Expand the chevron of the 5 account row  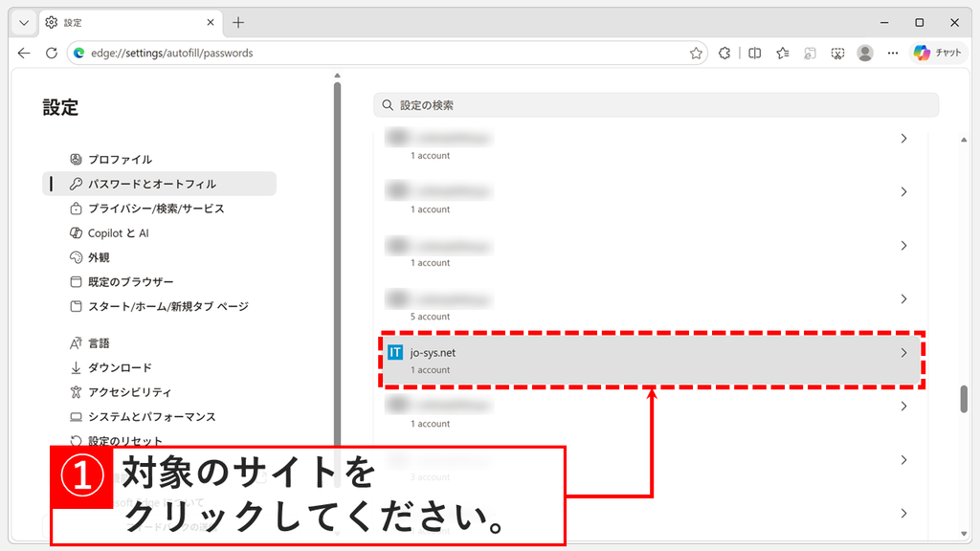click(x=903, y=299)
